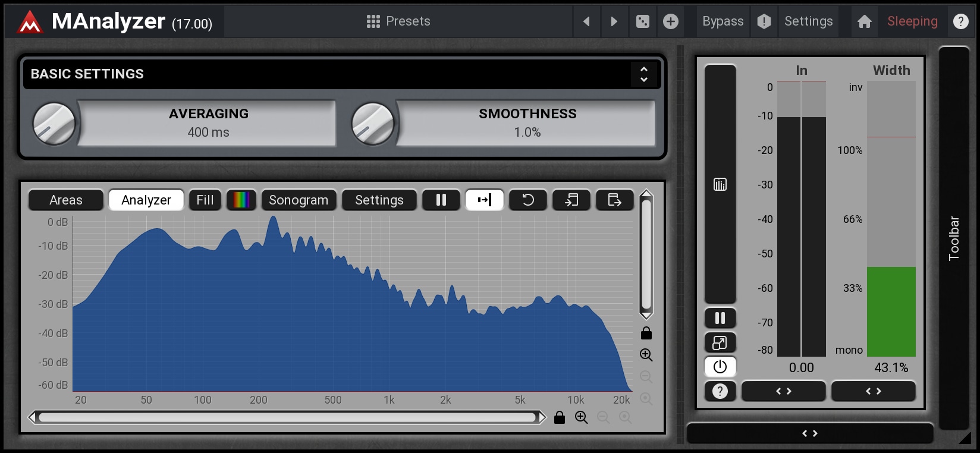This screenshot has height=453, width=980.
Task: Click the rainbow spectrum color icon
Action: [241, 200]
